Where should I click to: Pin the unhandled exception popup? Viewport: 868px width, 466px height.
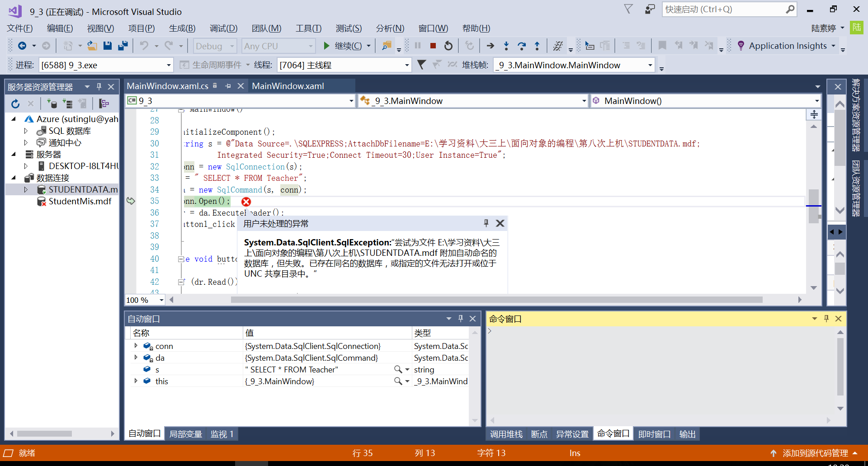pyautogui.click(x=486, y=223)
